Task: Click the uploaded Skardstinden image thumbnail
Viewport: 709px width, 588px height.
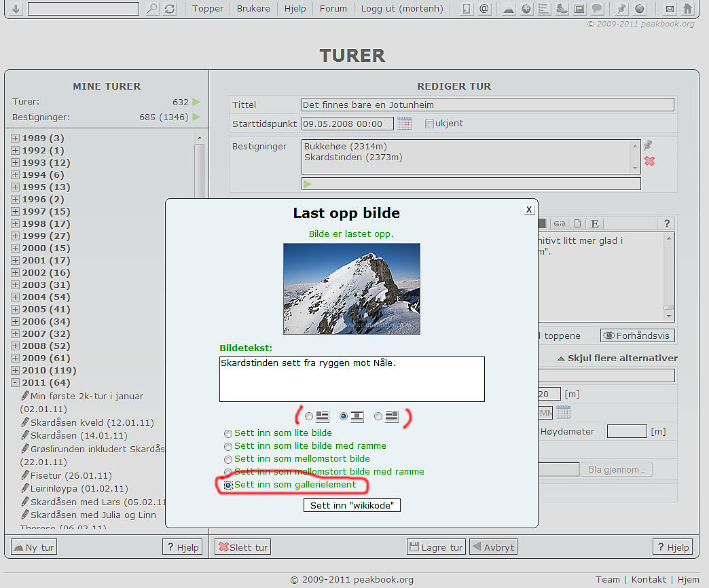Action: [352, 289]
